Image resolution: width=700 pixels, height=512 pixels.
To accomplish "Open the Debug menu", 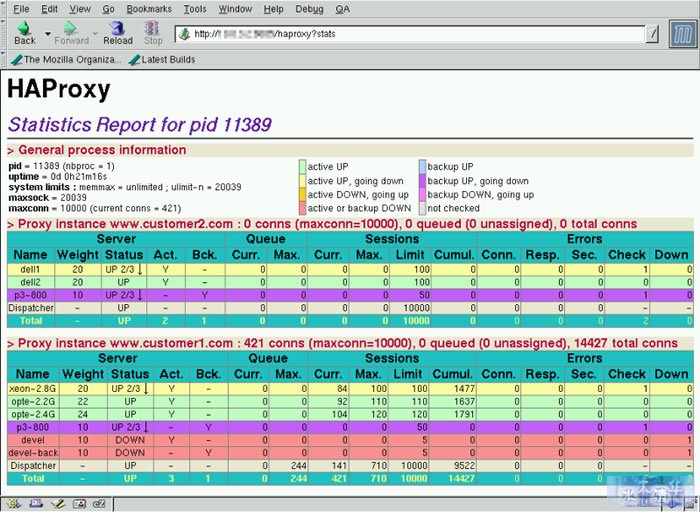I will point(309,9).
